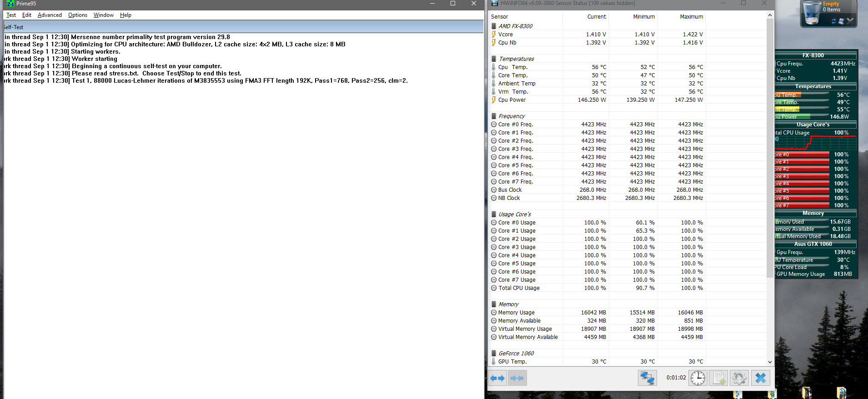This screenshot has width=868, height=399.
Task: Open the Window menu in Prime95
Action: (x=104, y=15)
